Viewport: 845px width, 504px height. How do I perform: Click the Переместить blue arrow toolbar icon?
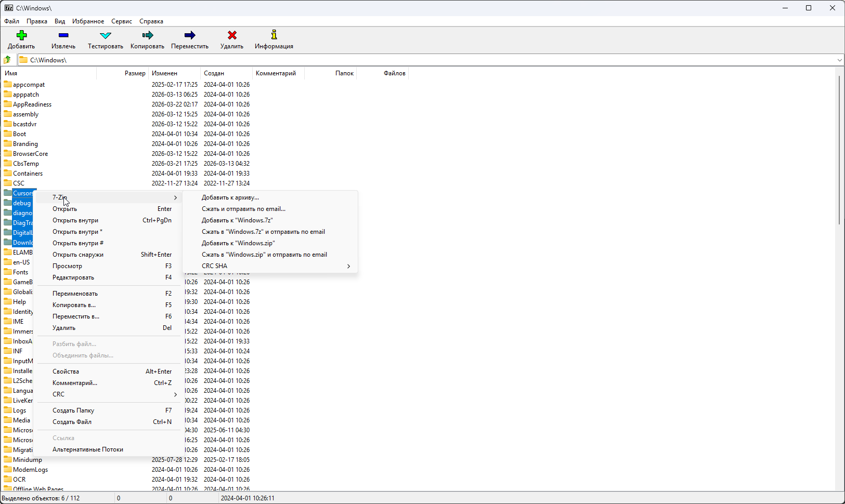pyautogui.click(x=190, y=35)
